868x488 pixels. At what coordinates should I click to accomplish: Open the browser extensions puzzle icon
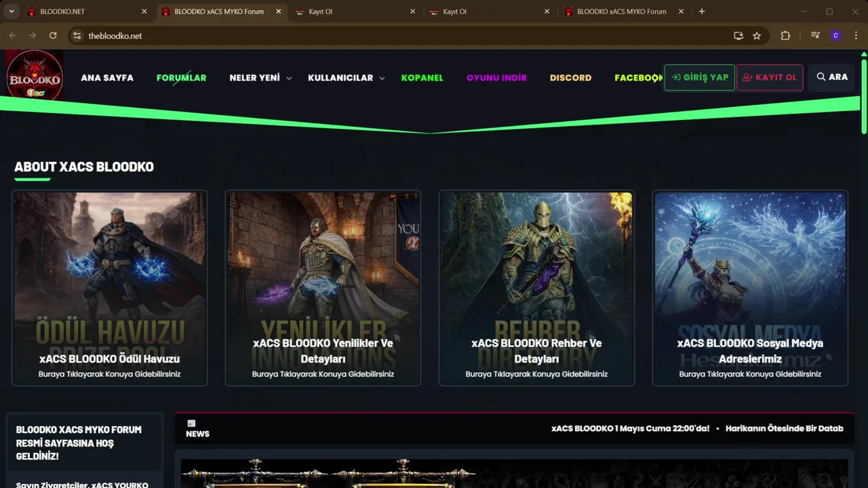click(785, 36)
